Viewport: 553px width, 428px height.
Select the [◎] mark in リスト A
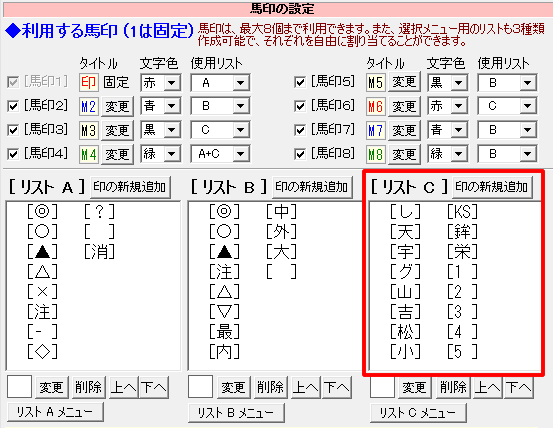(42, 212)
